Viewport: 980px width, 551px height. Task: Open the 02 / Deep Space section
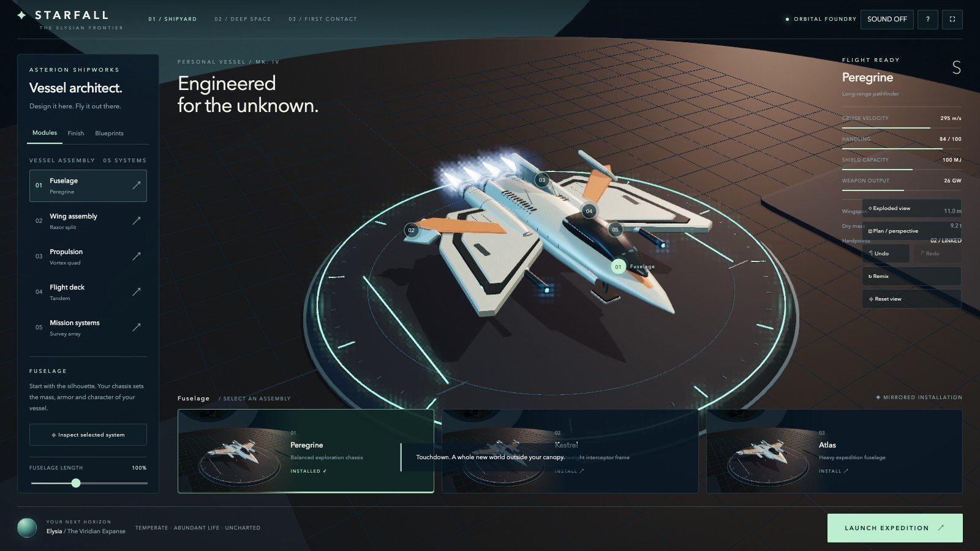[x=243, y=19]
